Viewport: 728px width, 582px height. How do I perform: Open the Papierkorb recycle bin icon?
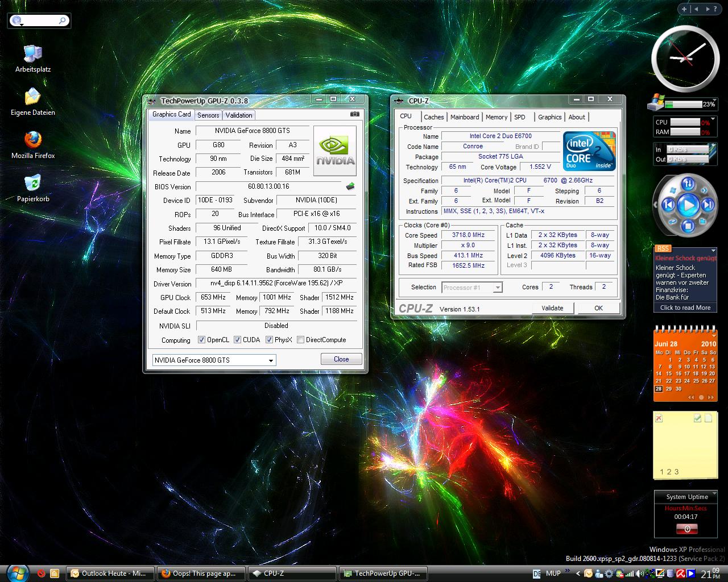[x=33, y=183]
